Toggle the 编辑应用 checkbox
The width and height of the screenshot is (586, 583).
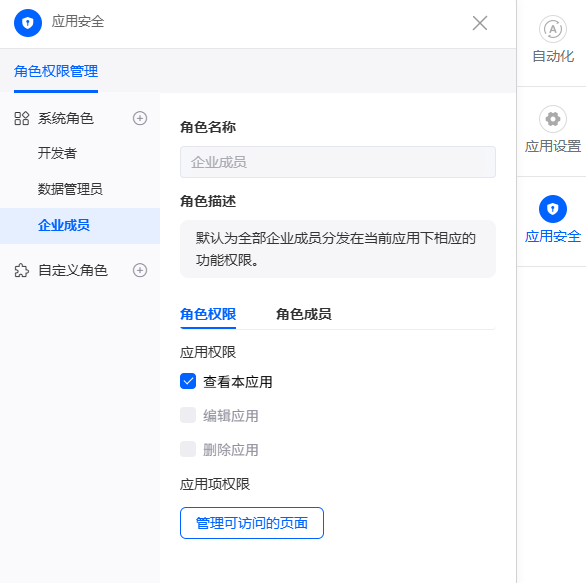pyautogui.click(x=188, y=415)
